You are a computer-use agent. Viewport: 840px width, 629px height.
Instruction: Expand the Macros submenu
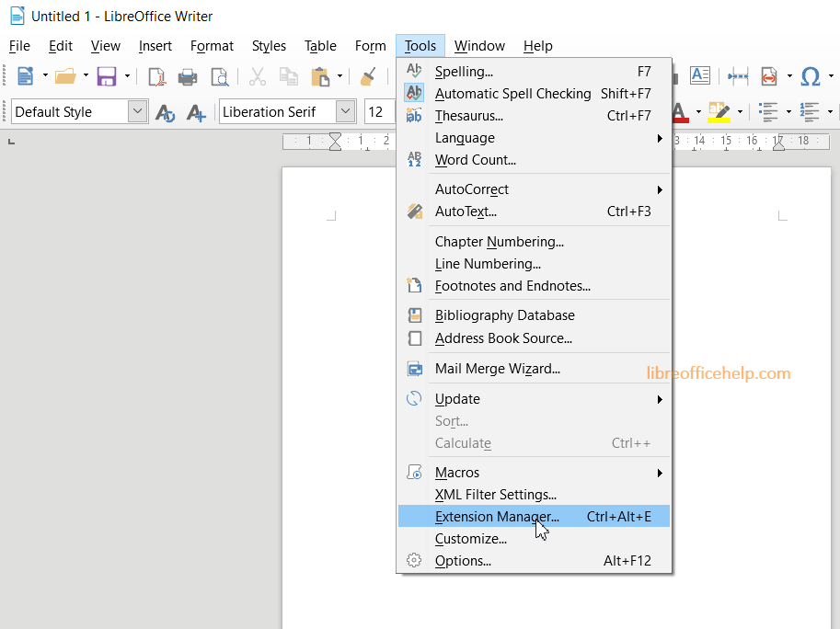535,473
